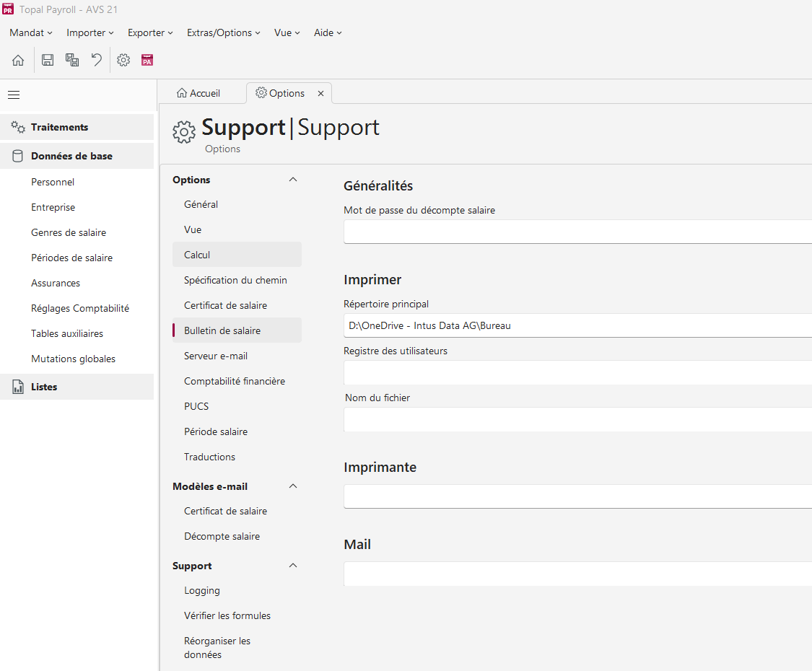The width and height of the screenshot is (812, 671).
Task: Collapse the Support section chevron
Action: (293, 566)
